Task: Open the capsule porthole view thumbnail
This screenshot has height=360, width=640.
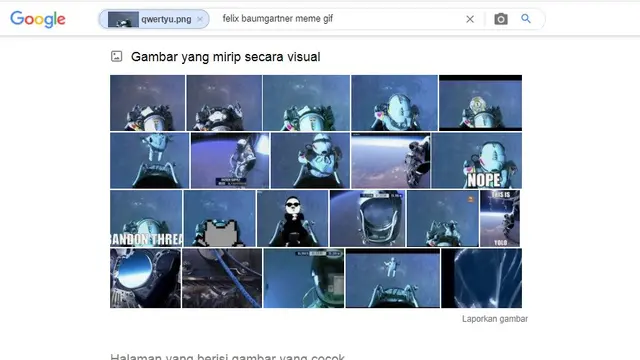Action: click(145, 278)
